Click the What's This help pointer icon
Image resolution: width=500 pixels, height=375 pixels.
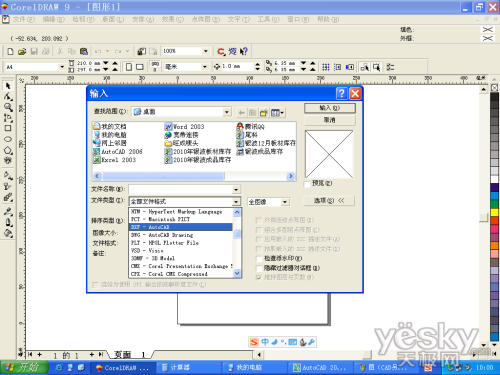pos(244,51)
